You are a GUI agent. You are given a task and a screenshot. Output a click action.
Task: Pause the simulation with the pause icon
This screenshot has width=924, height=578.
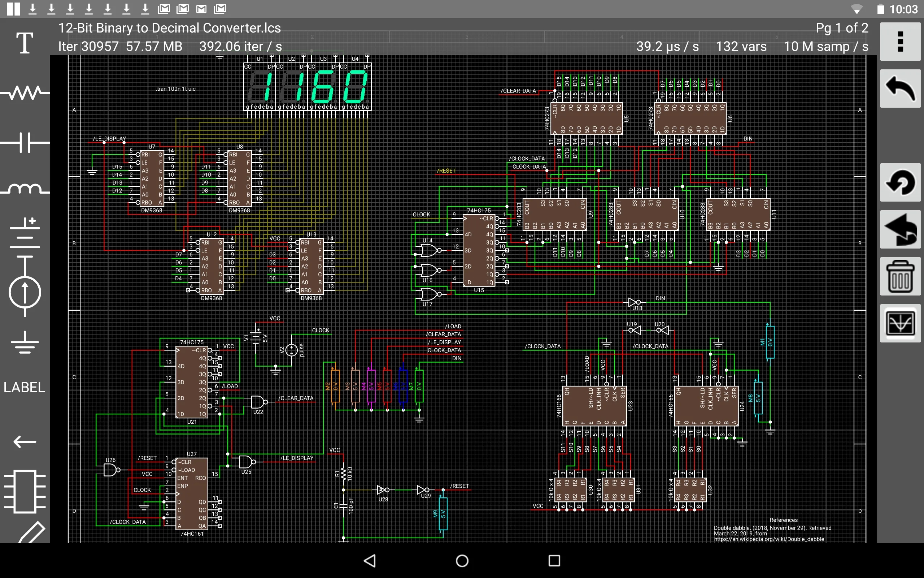(x=13, y=9)
